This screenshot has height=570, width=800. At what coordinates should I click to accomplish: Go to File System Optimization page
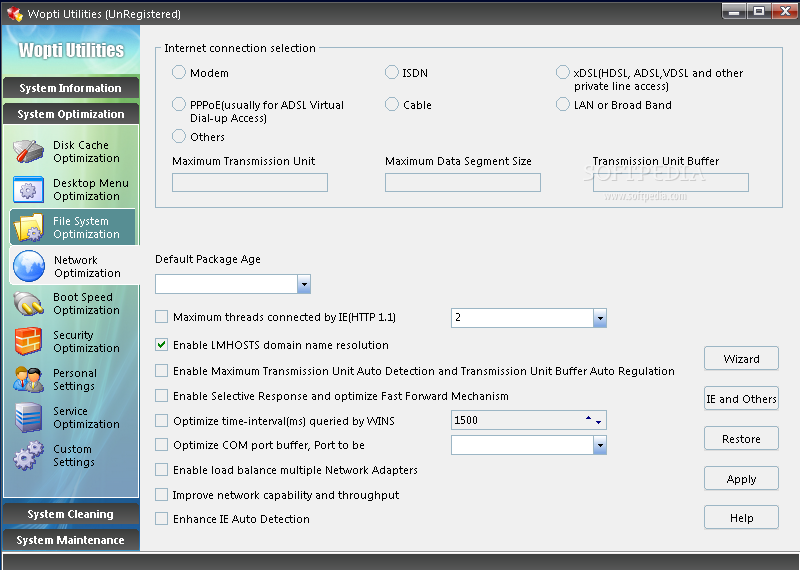tap(73, 228)
